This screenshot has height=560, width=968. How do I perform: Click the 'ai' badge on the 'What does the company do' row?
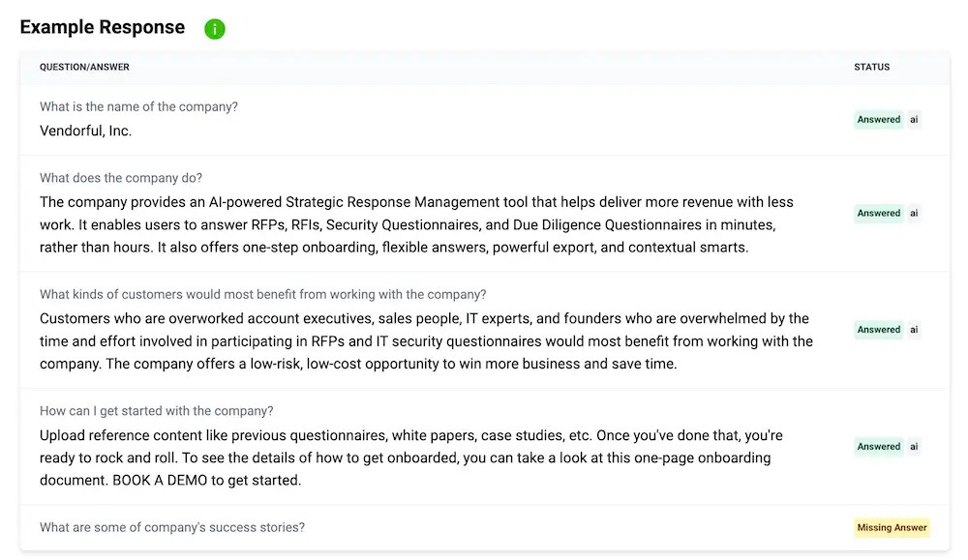[914, 214]
